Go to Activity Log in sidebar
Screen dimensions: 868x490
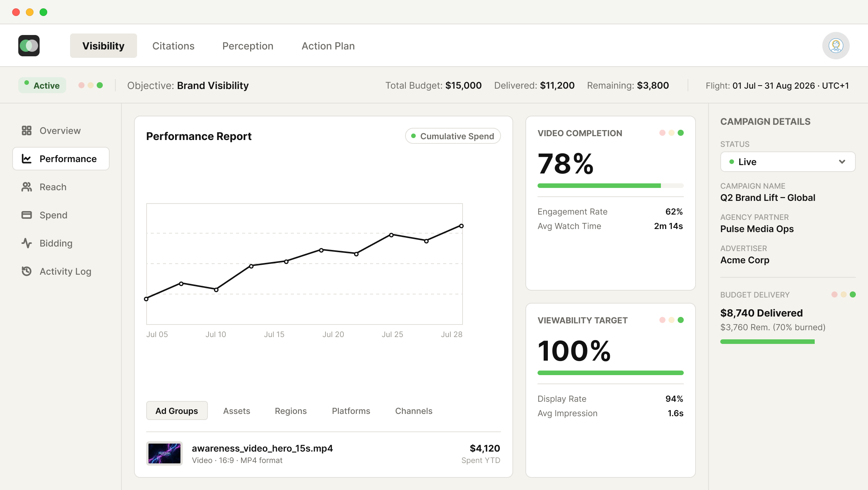pyautogui.click(x=61, y=271)
